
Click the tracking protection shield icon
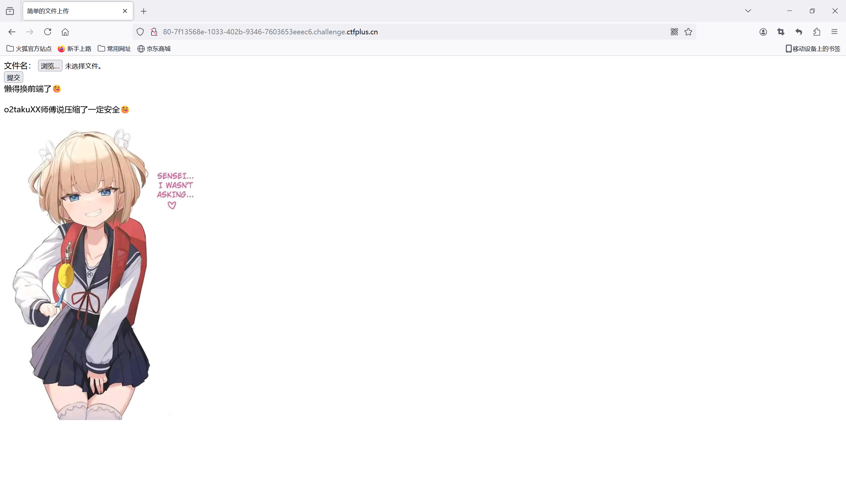tap(140, 32)
